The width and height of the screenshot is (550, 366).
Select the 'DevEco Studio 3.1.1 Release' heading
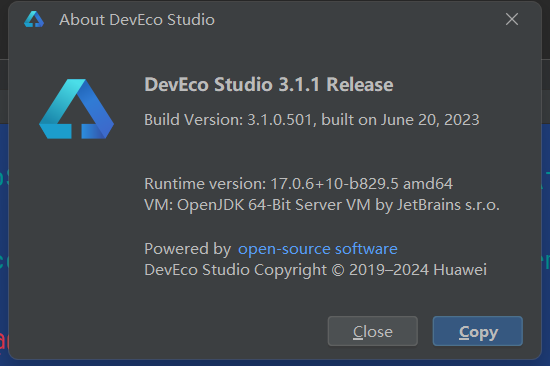(269, 85)
